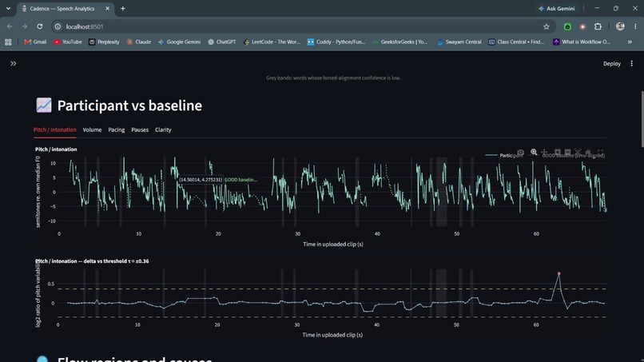Select the Pauses tab
Image resolution: width=644 pixels, height=362 pixels.
pyautogui.click(x=140, y=129)
